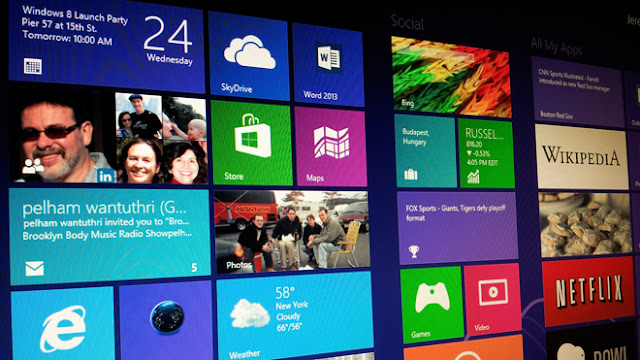Open the SkyDrive cloud tile
Screen dimensions: 640x360
(249, 56)
